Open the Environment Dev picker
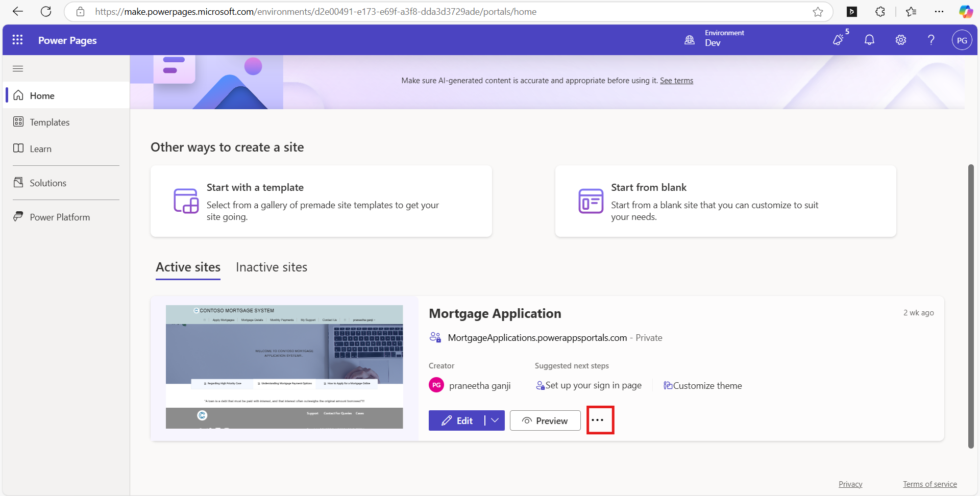980x496 pixels. click(715, 38)
